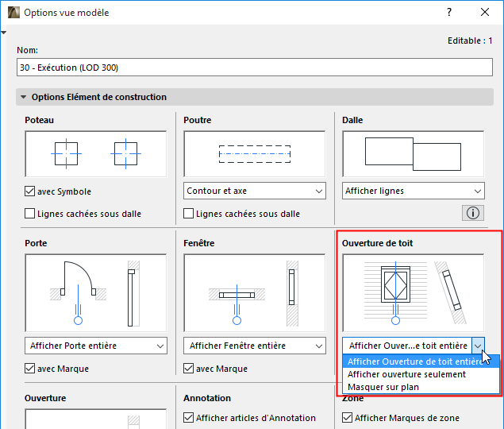Click the Poteau symbol preview image

[96, 154]
